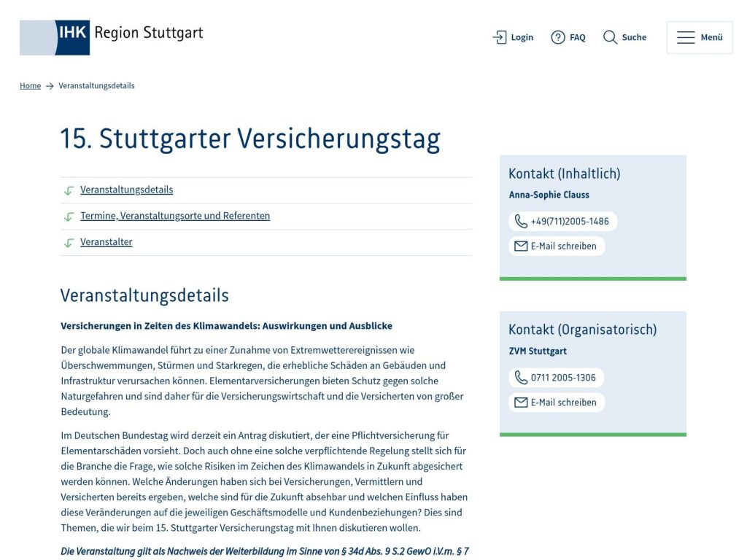Click the anchor arrow beside Termine link
747x560 pixels.
68,216
